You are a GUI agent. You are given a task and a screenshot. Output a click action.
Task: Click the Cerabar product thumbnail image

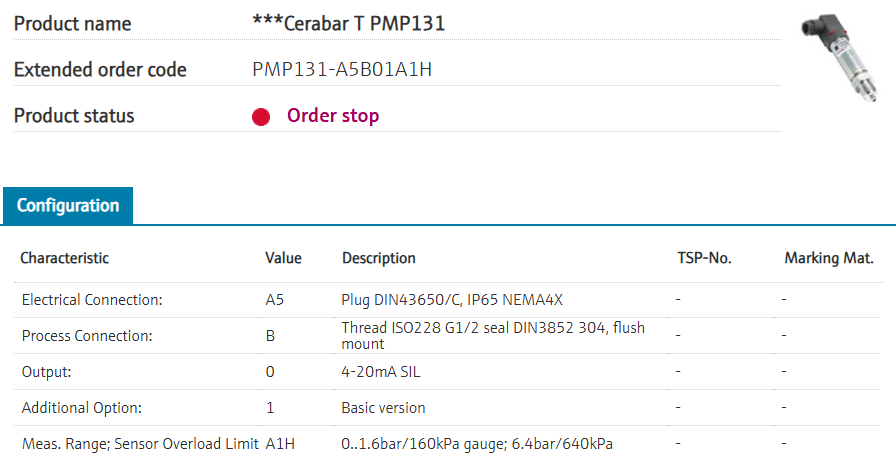[x=843, y=63]
